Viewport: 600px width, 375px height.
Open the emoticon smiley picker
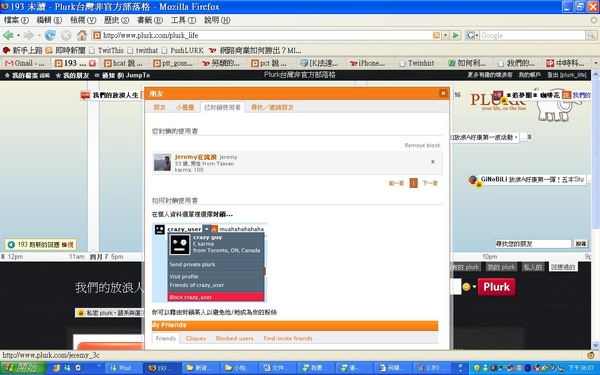click(466, 287)
